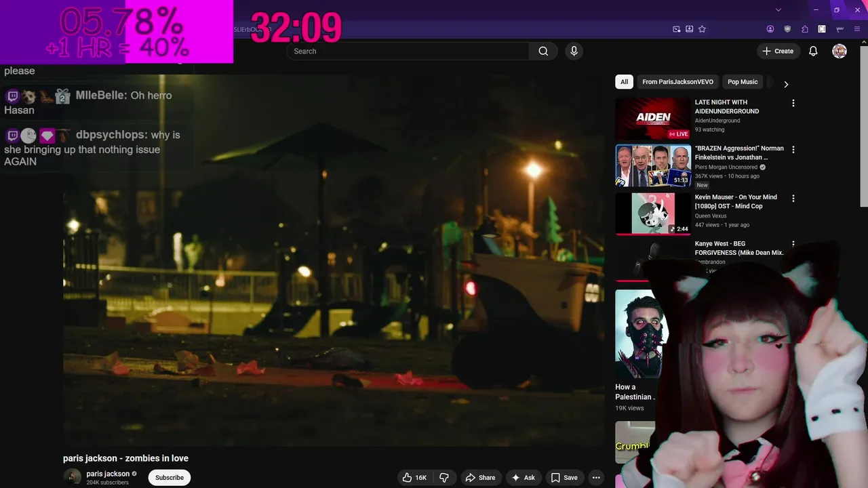Screen dimensions: 868x488
Task: Open the CI extension icon
Action: coord(822,29)
